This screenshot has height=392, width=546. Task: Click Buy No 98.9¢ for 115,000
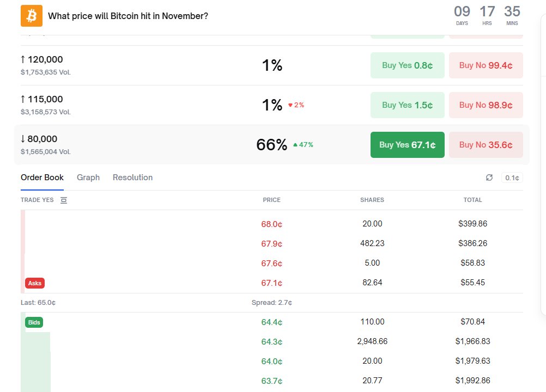click(486, 105)
